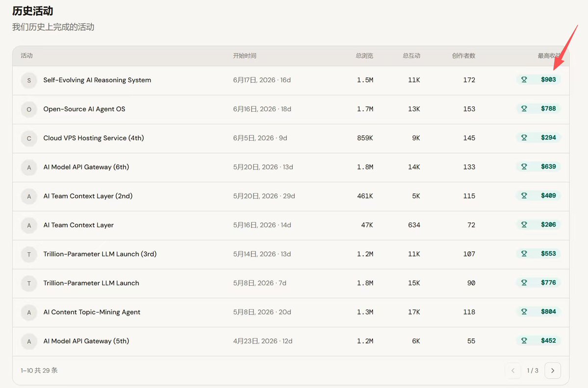
Task: Click the trophy icon beside $639
Action: 524,167
